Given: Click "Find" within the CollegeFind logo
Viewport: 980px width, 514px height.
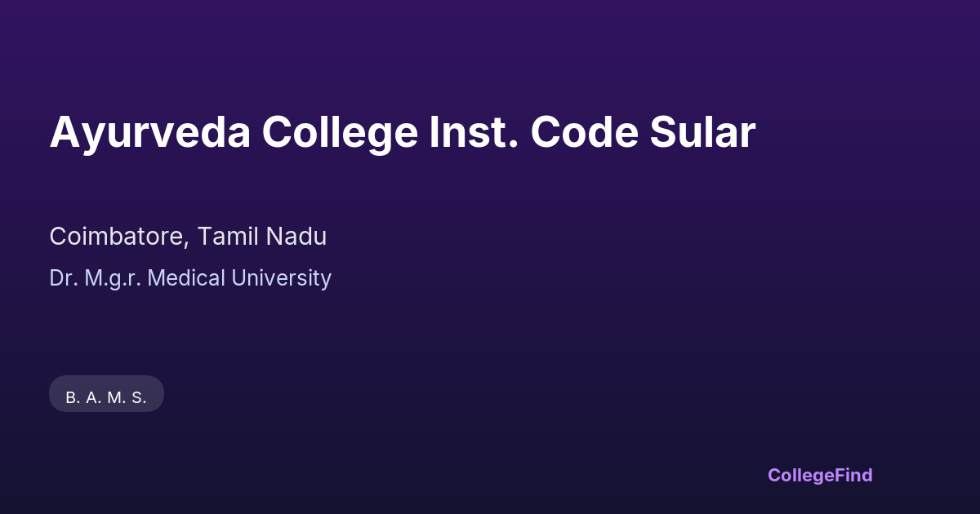Looking at the screenshot, I should pos(853,475).
